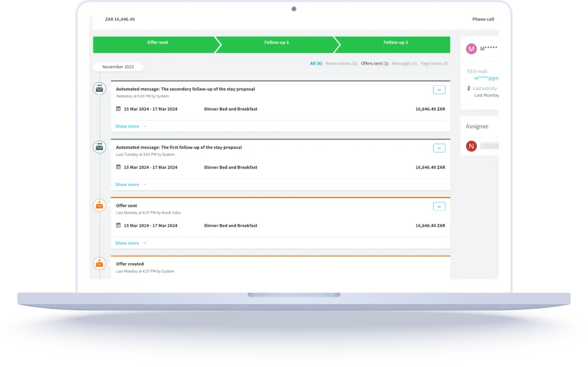The height and width of the screenshot is (367, 588).
Task: Expand Show more under first follow-up message
Action: click(131, 185)
